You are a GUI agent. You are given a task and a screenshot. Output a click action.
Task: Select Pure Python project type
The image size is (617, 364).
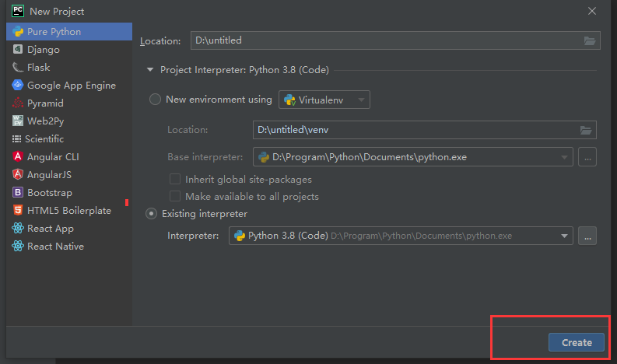69,31
